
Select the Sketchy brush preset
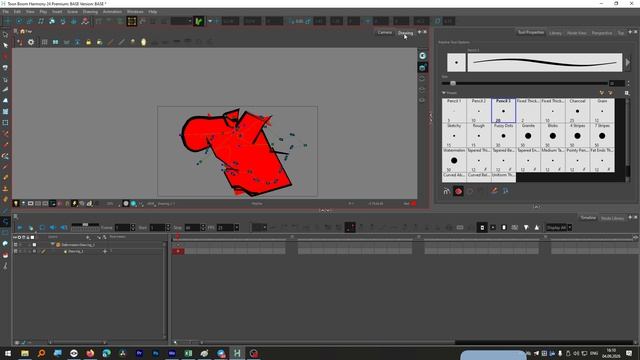(454, 135)
